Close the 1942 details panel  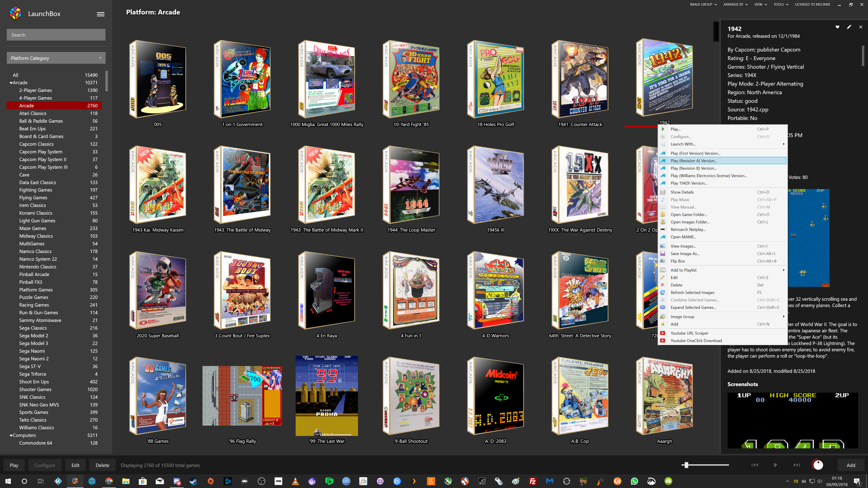click(x=861, y=27)
